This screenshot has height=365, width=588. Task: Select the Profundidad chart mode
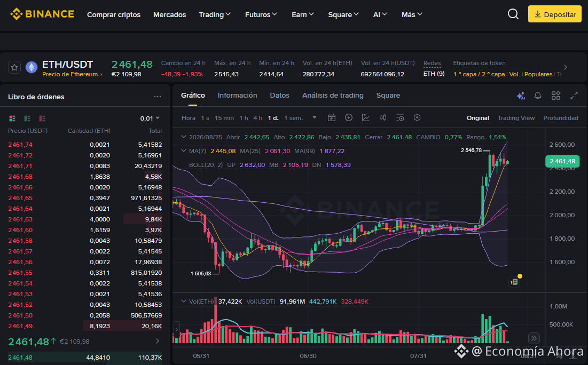coord(561,118)
